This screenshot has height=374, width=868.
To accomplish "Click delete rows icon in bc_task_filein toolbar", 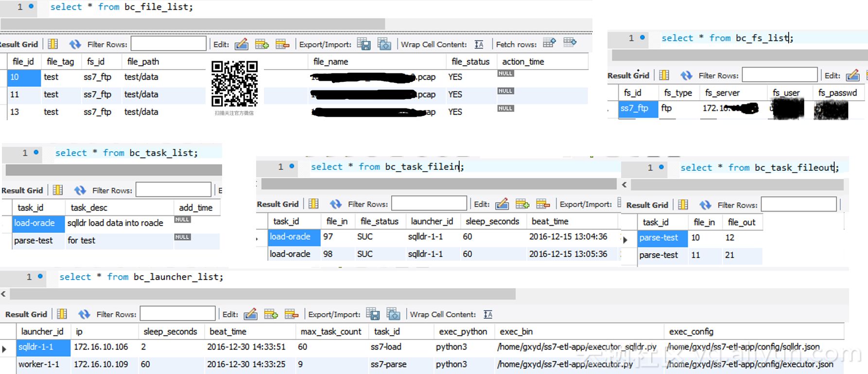I will (543, 204).
